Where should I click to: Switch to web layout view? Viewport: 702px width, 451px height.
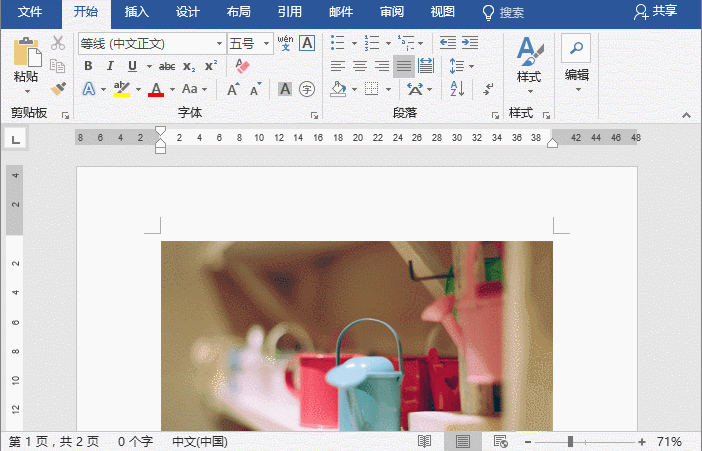(500, 441)
